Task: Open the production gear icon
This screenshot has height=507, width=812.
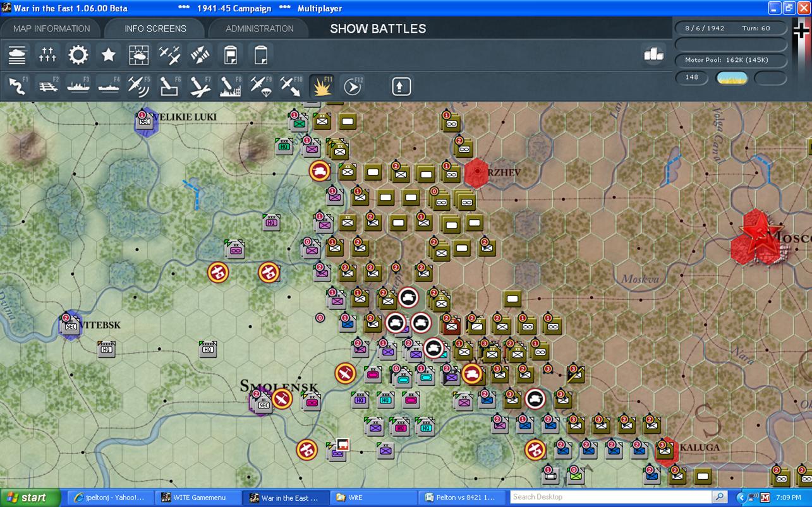Action: (x=78, y=55)
